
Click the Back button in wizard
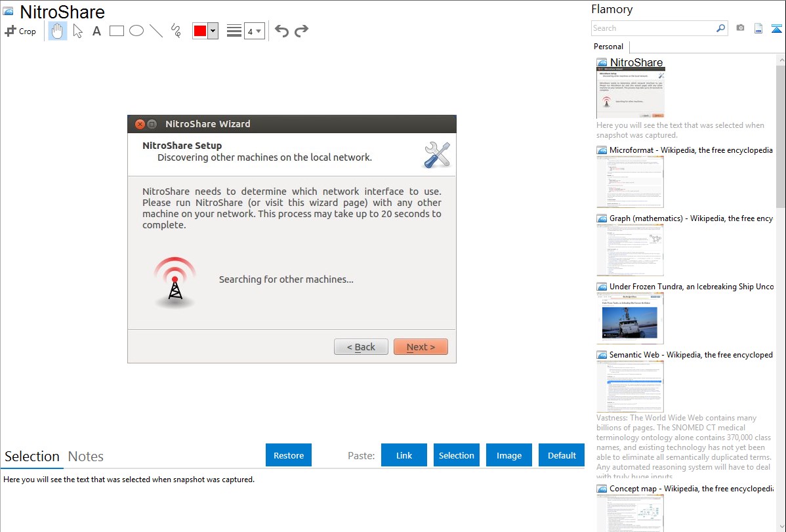coord(361,347)
